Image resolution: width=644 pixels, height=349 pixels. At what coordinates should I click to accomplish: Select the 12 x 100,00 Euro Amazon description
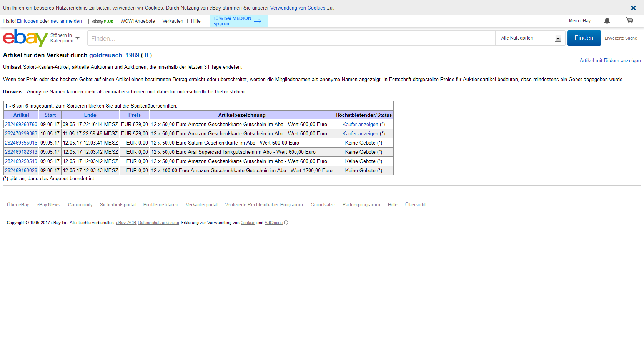pos(242,171)
